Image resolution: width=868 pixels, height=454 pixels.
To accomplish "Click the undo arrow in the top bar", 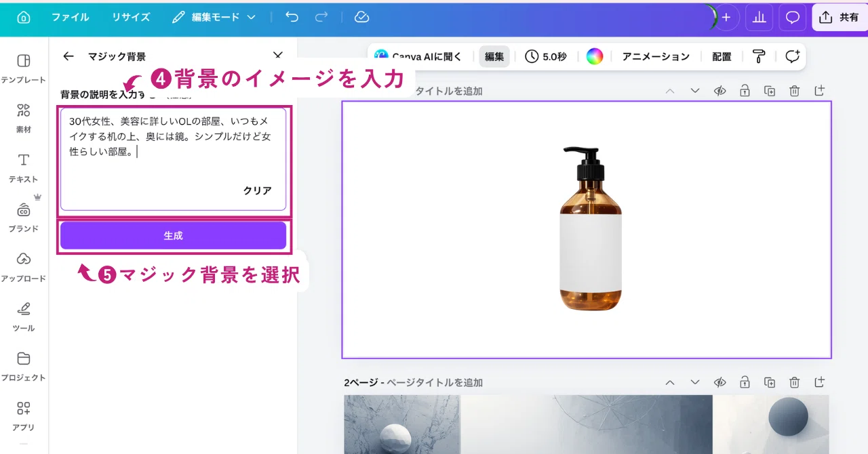I will (292, 18).
